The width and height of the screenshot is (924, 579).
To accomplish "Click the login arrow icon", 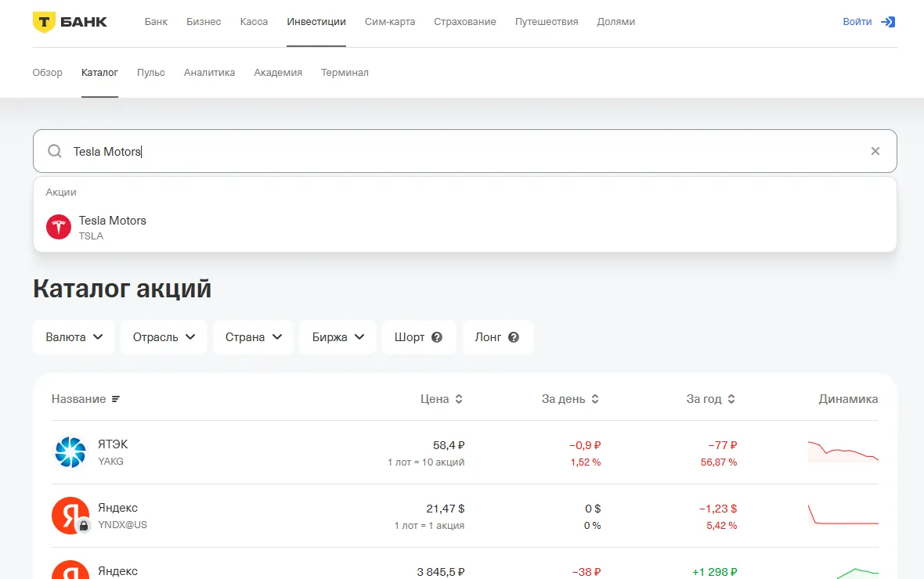I will tap(888, 22).
